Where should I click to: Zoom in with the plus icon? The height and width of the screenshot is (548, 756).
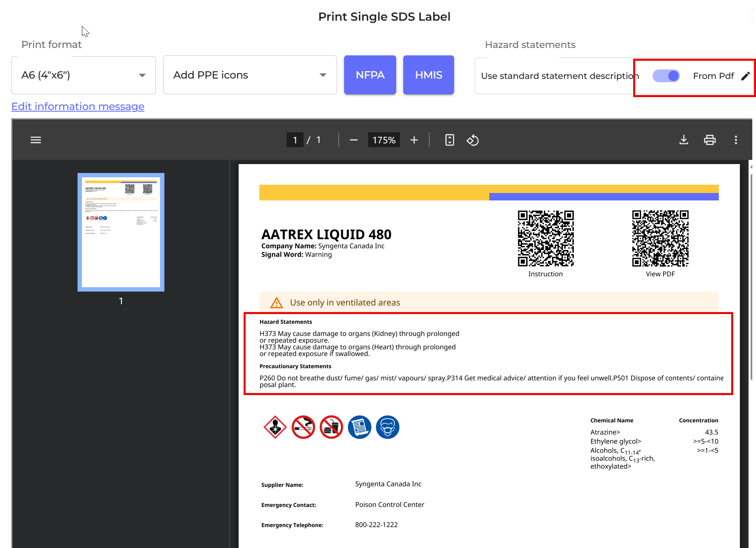point(414,140)
